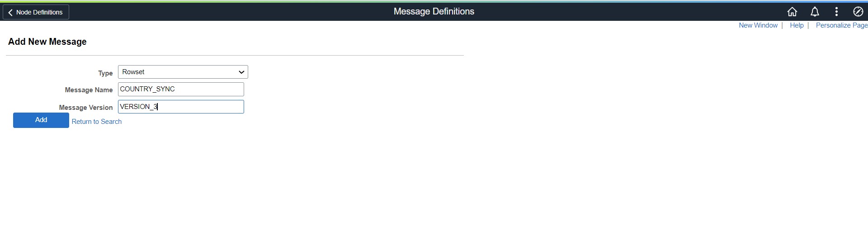The width and height of the screenshot is (868, 236).
Task: Focus the Message Name field COUNTRY_SYNC
Action: [181, 89]
